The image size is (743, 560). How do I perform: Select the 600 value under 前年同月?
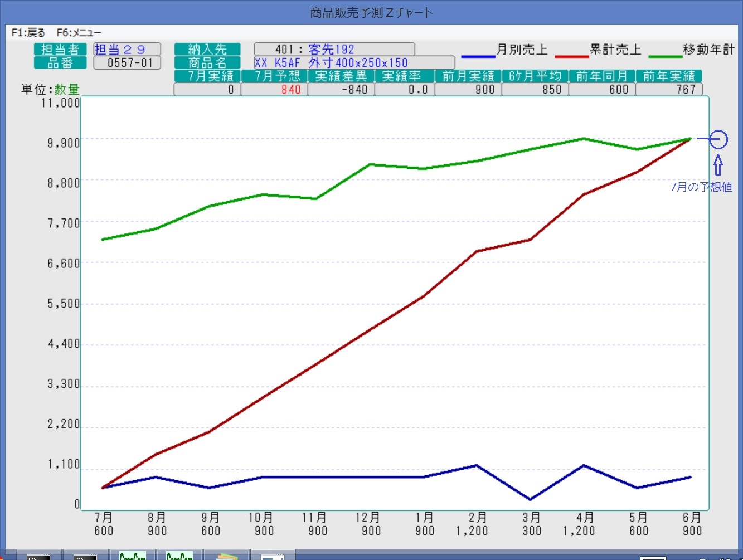tap(619, 90)
